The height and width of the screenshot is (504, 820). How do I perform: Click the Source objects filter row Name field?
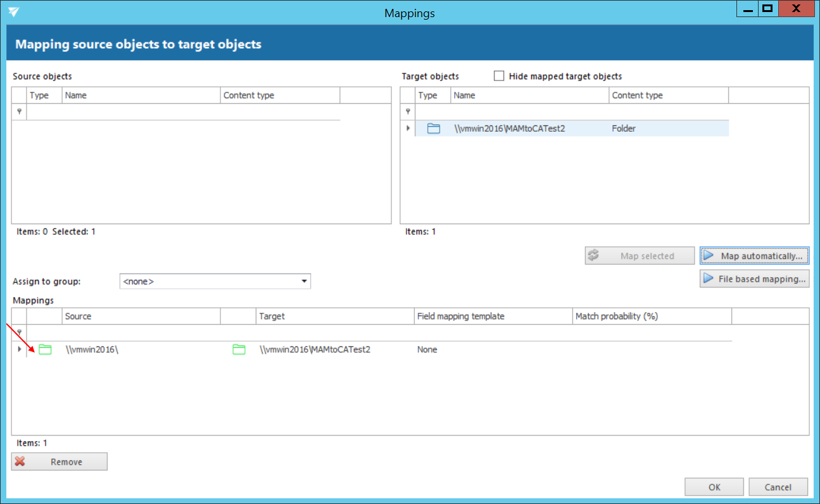click(141, 112)
